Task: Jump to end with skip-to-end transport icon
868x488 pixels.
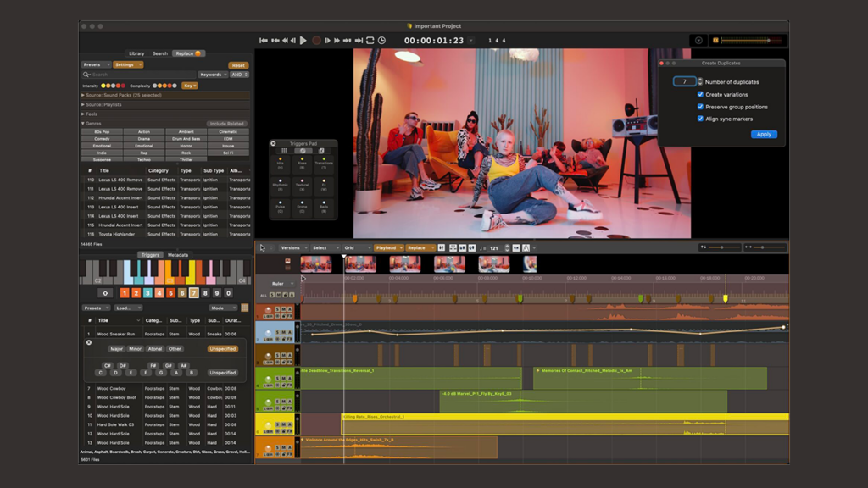Action: (359, 41)
